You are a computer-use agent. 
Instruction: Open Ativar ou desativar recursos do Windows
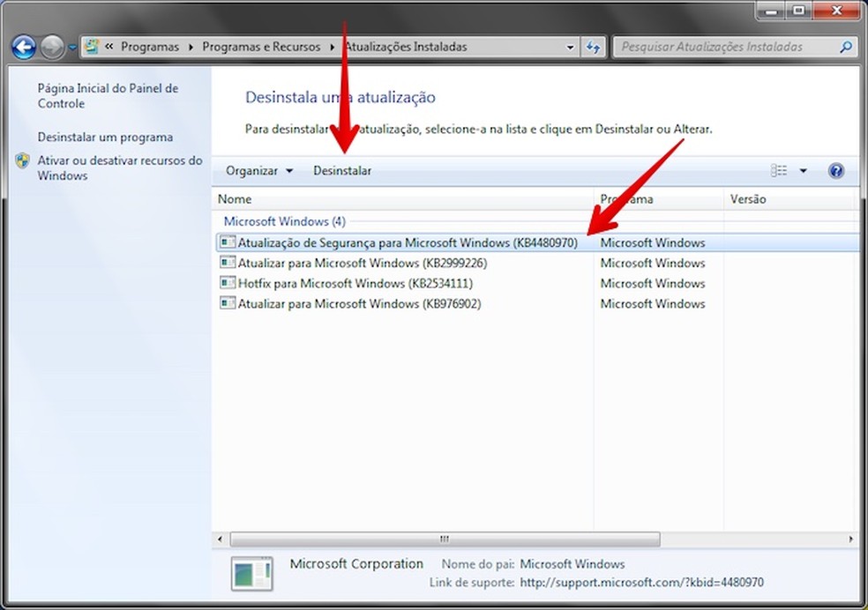[120, 167]
